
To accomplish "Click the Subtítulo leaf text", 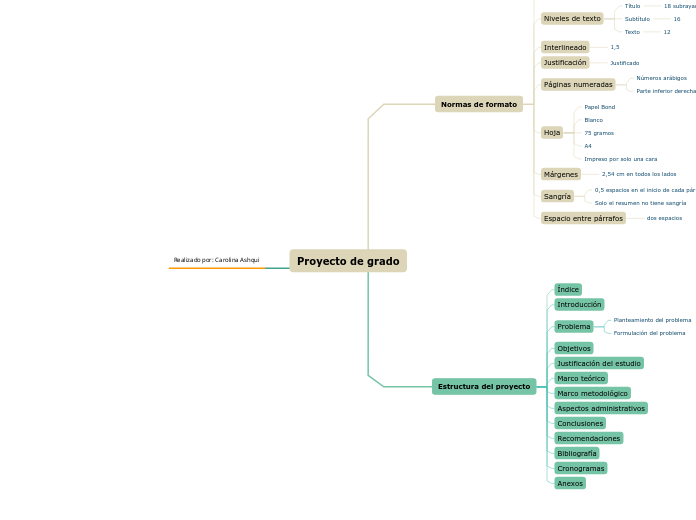I will pyautogui.click(x=637, y=19).
